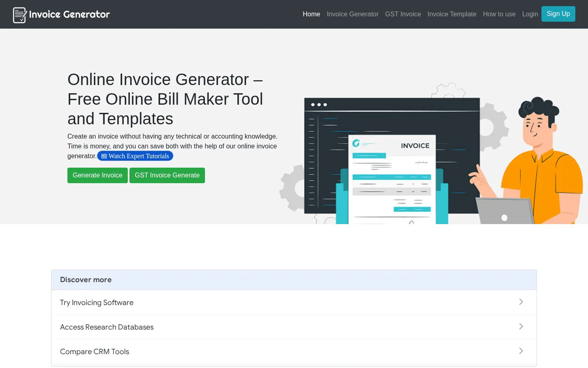Select Invoice Template in the navbar
This screenshot has width=588, height=368.
pyautogui.click(x=452, y=14)
